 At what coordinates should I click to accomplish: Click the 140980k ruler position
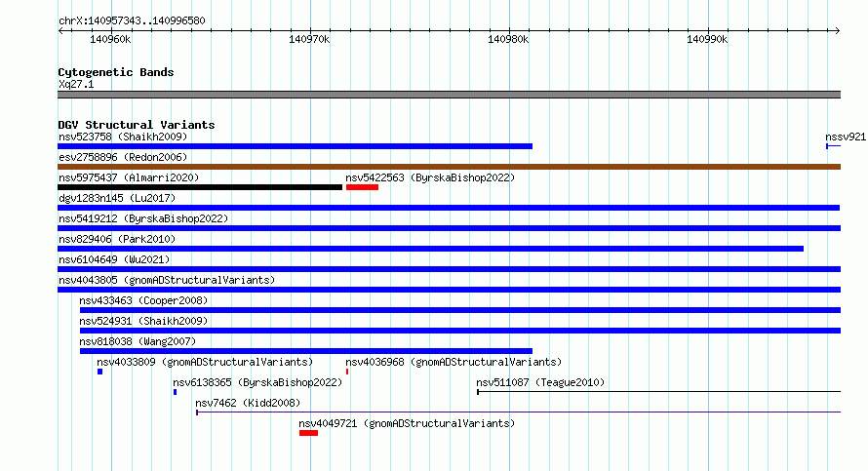click(508, 39)
